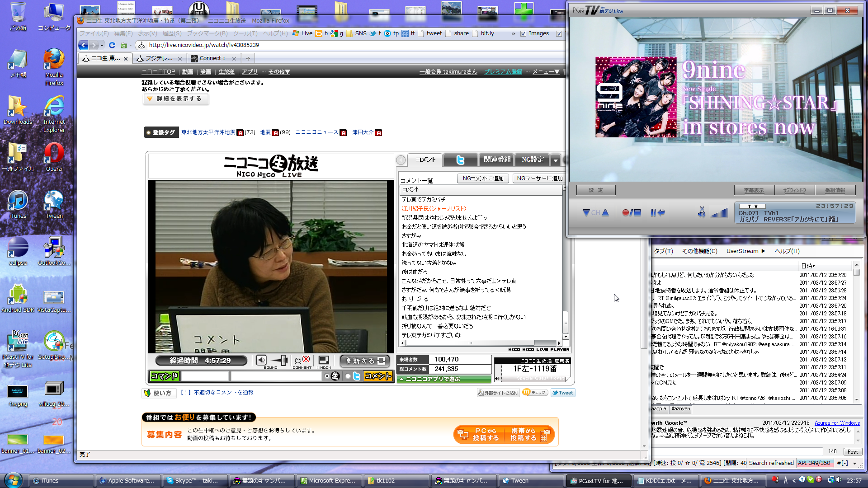
Task: Click 更新する refresh button
Action: [365, 361]
